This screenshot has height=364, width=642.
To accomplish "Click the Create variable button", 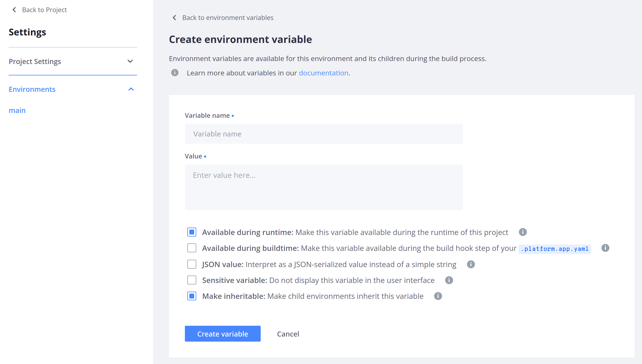I will 222,334.
